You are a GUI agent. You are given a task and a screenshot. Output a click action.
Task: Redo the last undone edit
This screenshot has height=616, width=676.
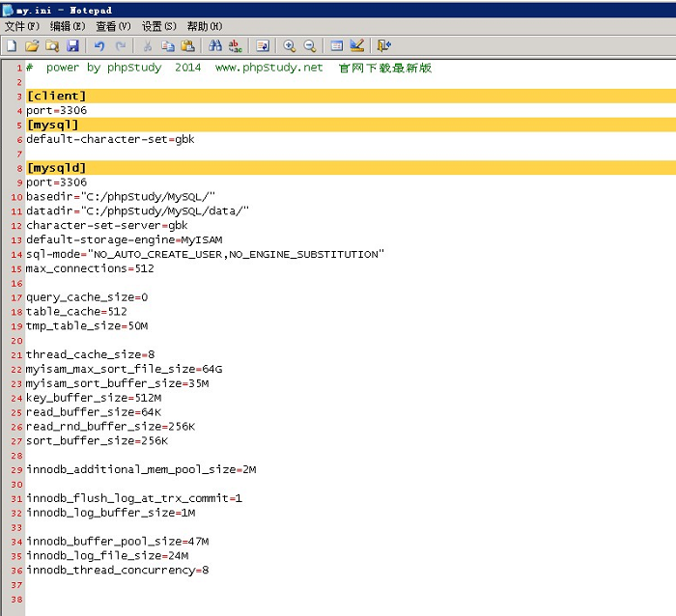click(121, 45)
